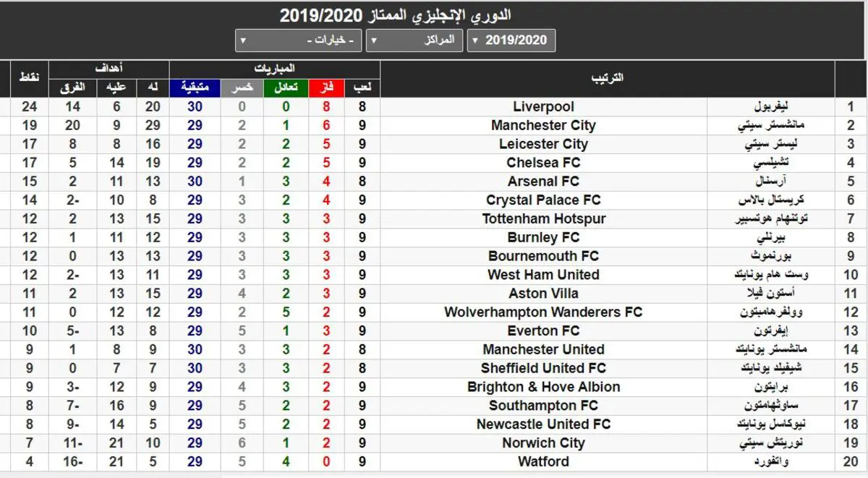868x478 pixels.
Task: Sort by the blue متبقية remaining column
Action: [x=195, y=88]
